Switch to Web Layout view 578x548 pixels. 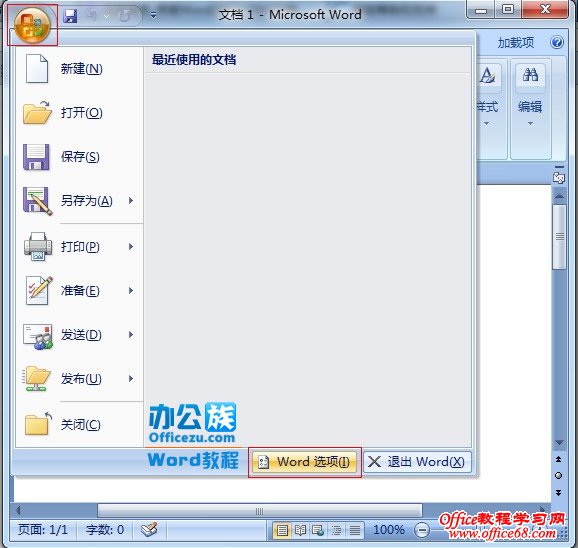pyautogui.click(x=318, y=530)
